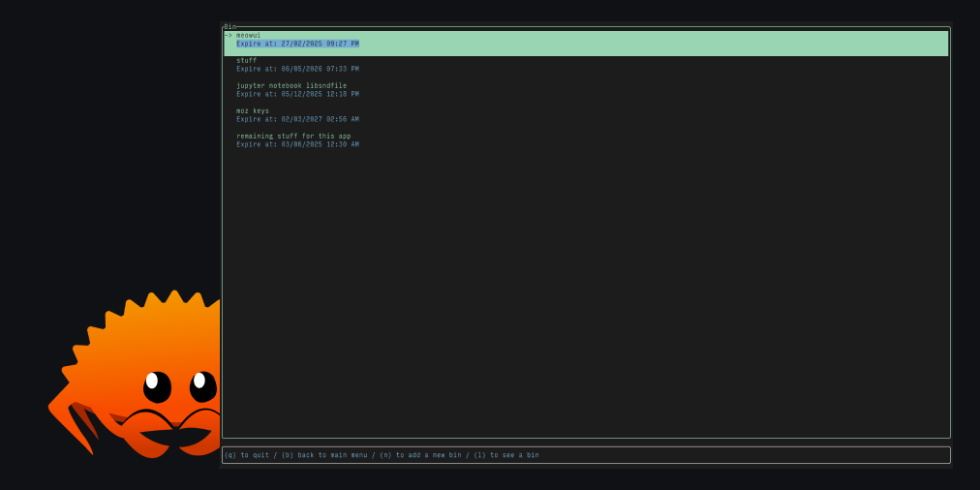The image size is (980, 490).
Task: Select the 'moz keys' bin entry
Action: [x=253, y=110]
